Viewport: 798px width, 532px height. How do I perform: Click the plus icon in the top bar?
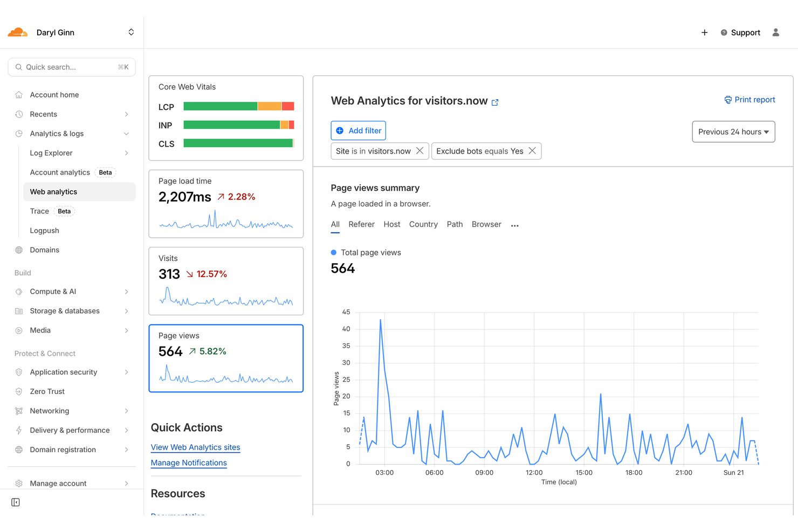[704, 32]
